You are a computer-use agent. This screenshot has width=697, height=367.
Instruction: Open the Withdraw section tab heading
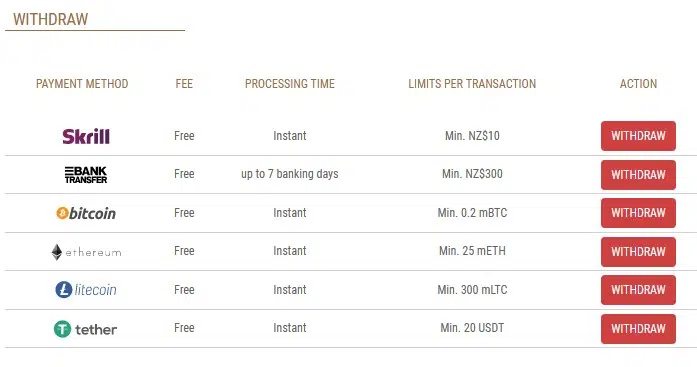tap(51, 19)
